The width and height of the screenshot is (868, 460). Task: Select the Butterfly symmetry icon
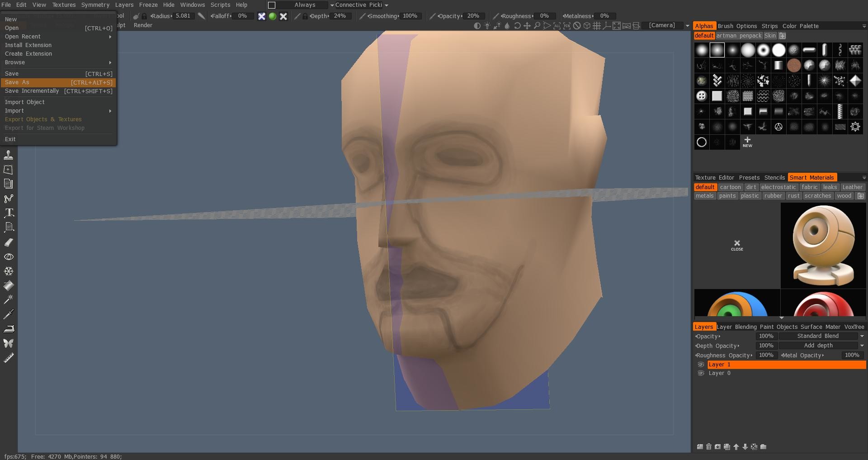click(x=9, y=342)
